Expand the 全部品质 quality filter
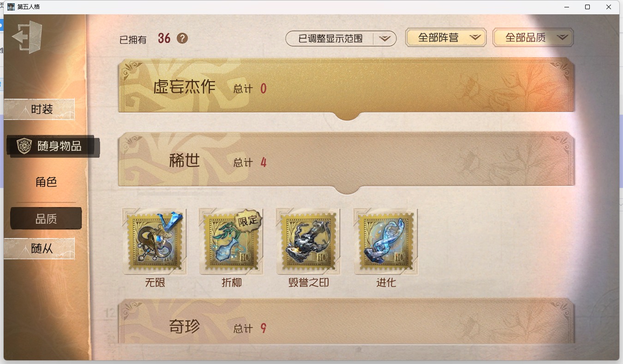The height and width of the screenshot is (364, 623). pos(533,38)
